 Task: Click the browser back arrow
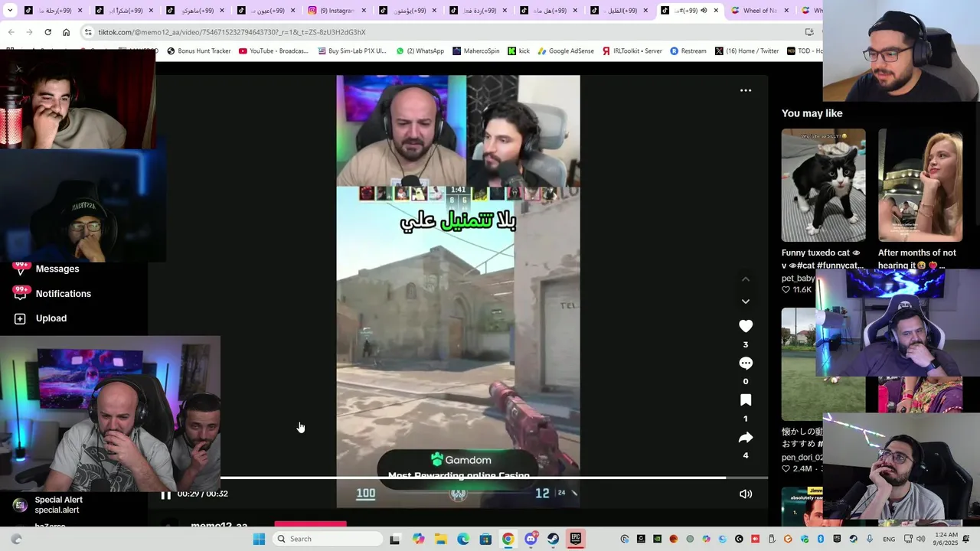(x=11, y=32)
